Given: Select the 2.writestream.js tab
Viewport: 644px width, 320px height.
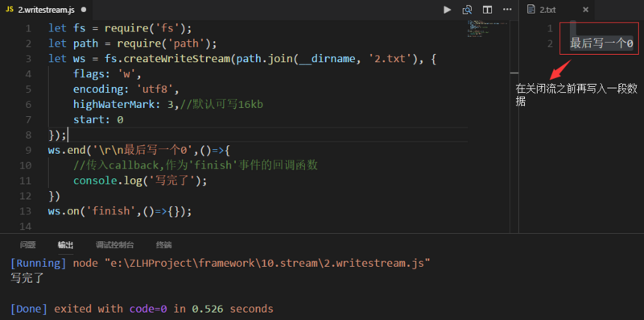Looking at the screenshot, I should coord(46,10).
